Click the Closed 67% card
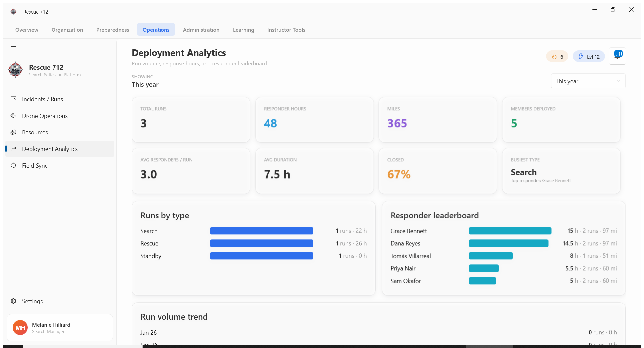 pyautogui.click(x=438, y=171)
